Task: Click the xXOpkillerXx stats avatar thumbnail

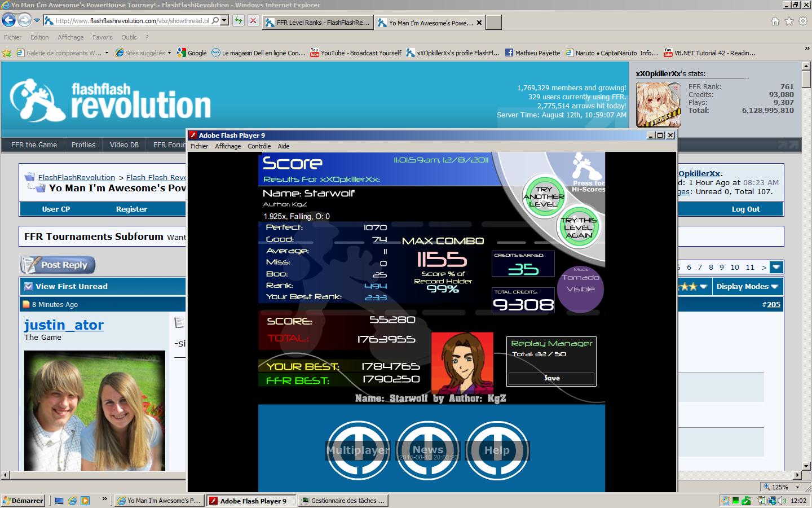Action: click(658, 104)
